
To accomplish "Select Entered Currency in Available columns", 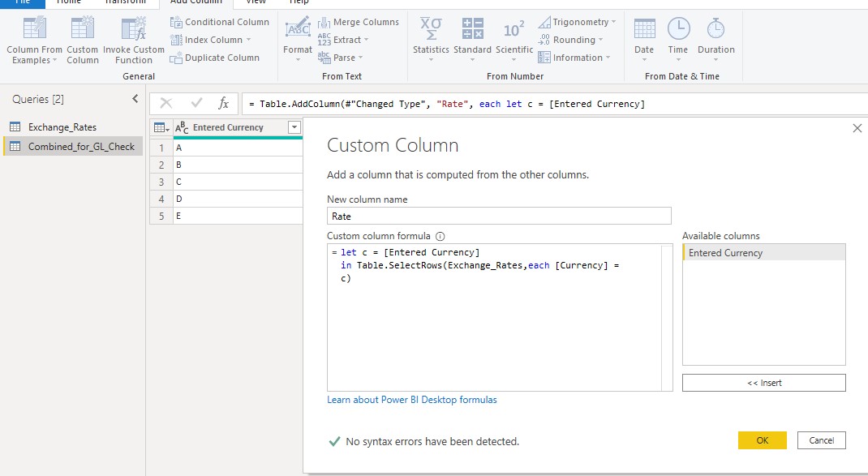I will tap(763, 253).
